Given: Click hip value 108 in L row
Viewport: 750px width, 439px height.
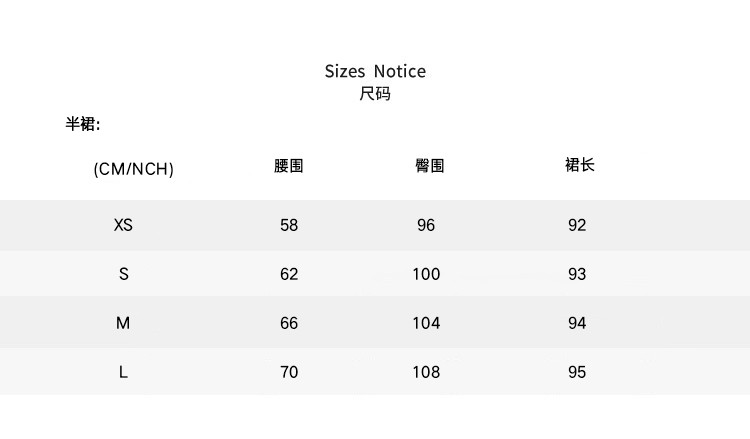Looking at the screenshot, I should [426, 372].
